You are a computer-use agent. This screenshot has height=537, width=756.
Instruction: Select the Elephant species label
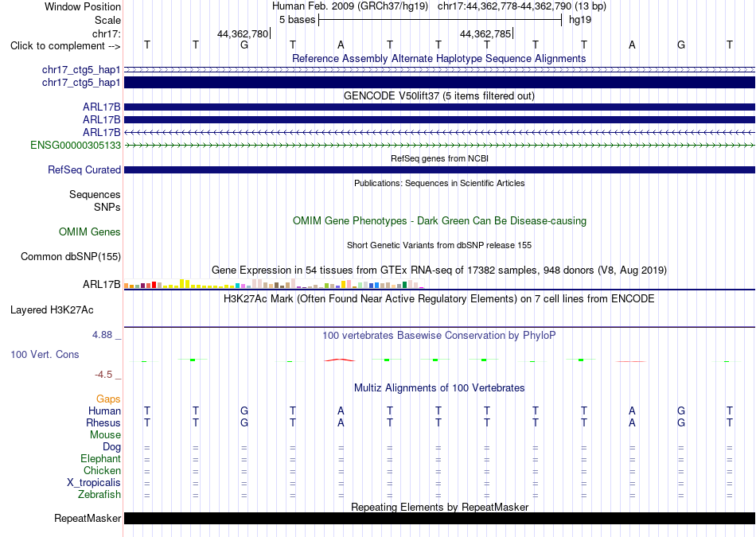tap(100, 458)
